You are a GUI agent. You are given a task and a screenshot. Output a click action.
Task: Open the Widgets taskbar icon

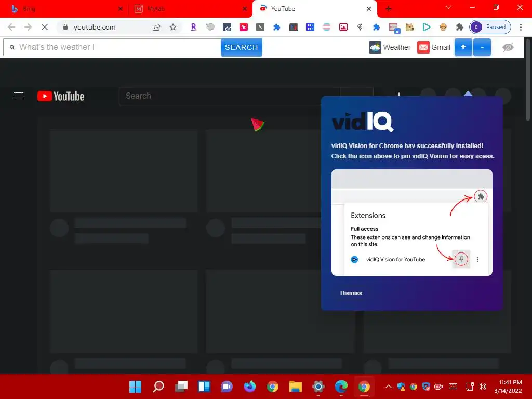click(x=204, y=387)
